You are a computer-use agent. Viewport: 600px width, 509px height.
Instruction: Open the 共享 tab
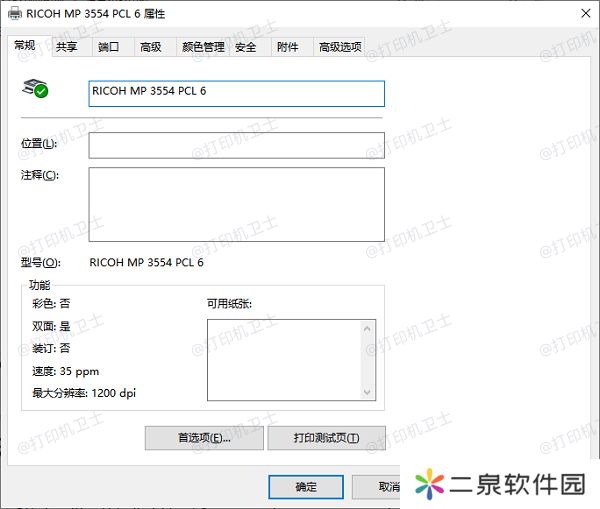coord(72,47)
